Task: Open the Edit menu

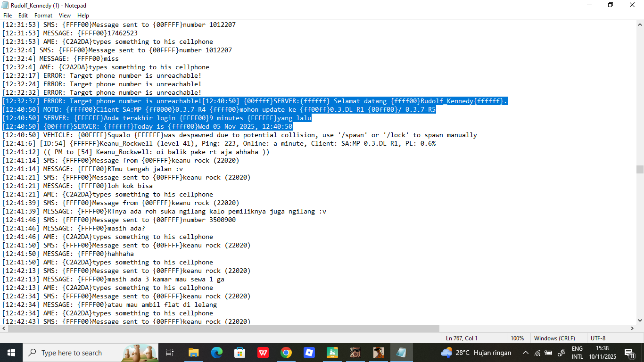Action: pyautogui.click(x=23, y=16)
